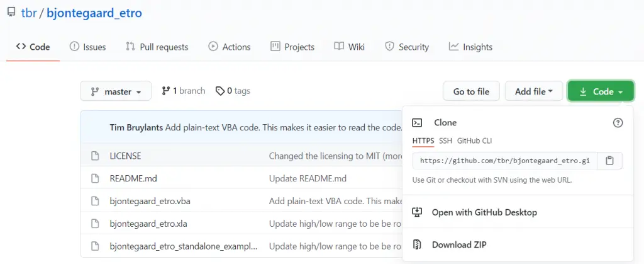This screenshot has width=644, height=264.
Task: Click the Security shield icon
Action: [x=389, y=47]
